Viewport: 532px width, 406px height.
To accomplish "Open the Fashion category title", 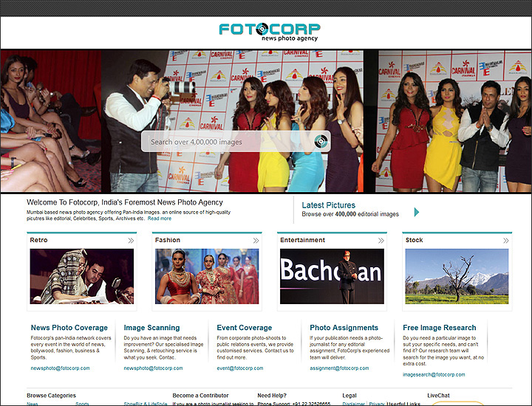I will click(168, 240).
